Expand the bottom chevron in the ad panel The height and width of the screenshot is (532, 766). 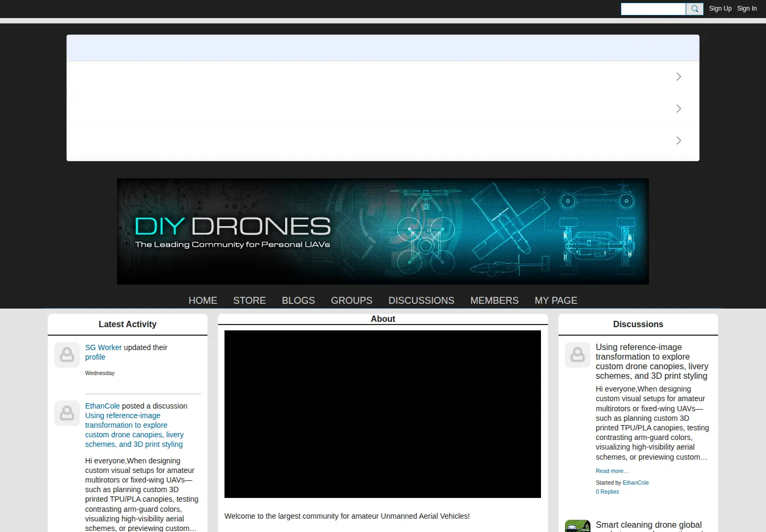click(x=679, y=140)
